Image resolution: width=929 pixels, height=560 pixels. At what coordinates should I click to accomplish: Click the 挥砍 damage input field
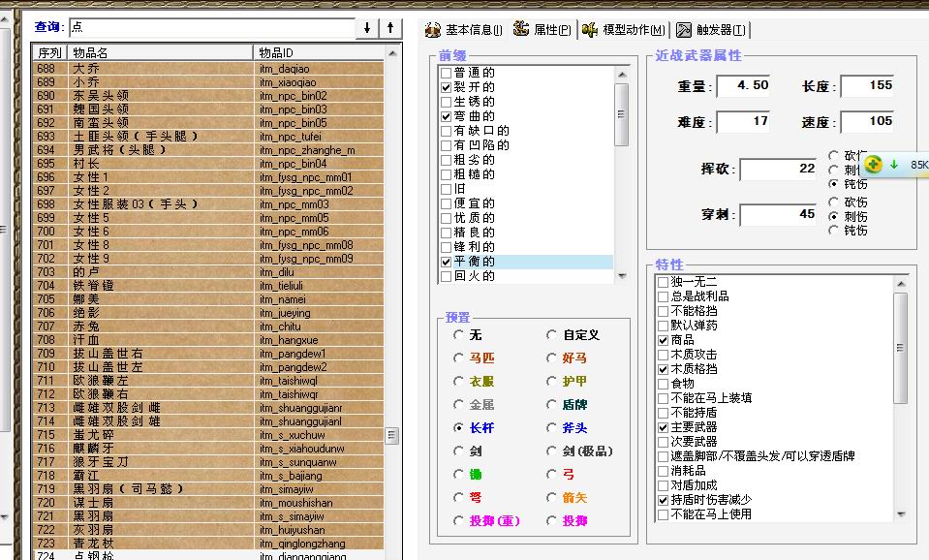[778, 170]
